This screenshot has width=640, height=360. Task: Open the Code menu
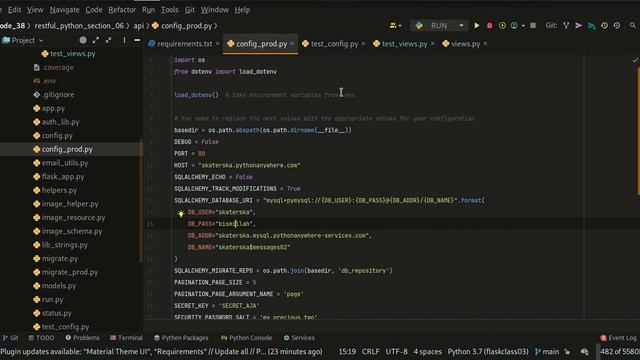(94, 10)
